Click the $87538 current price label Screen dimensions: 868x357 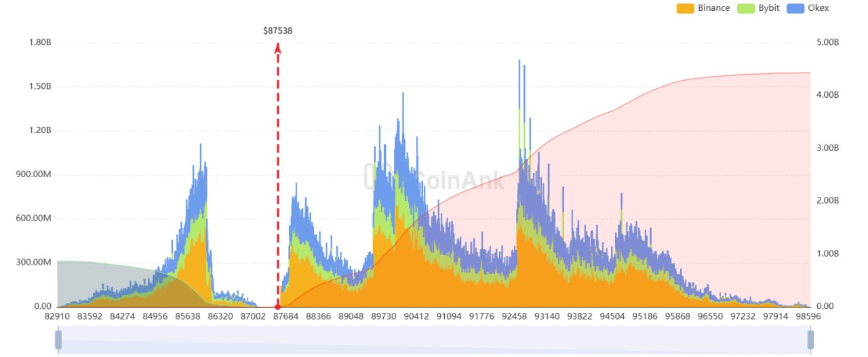point(277,31)
